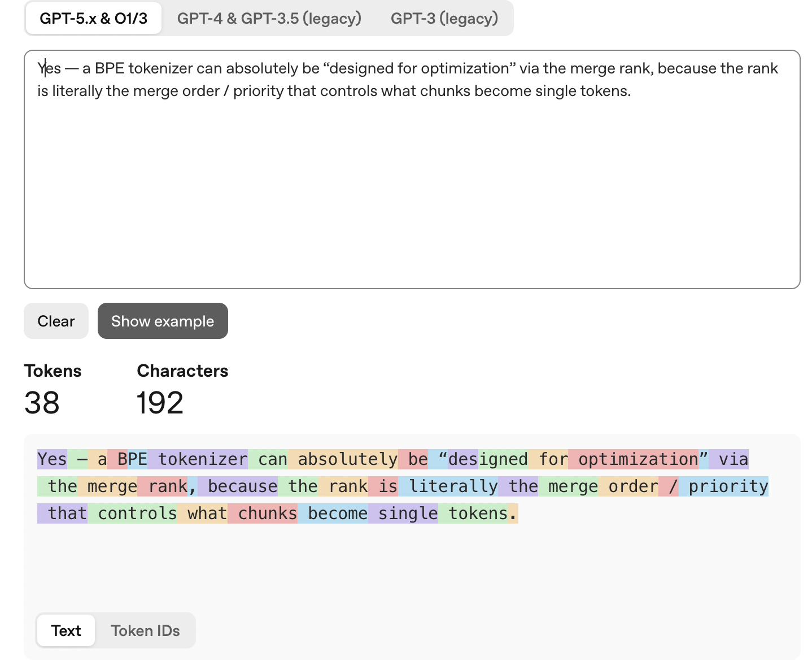Screen dimensions: 812x662
Task: Click the blue 'literally' token
Action: pos(449,486)
